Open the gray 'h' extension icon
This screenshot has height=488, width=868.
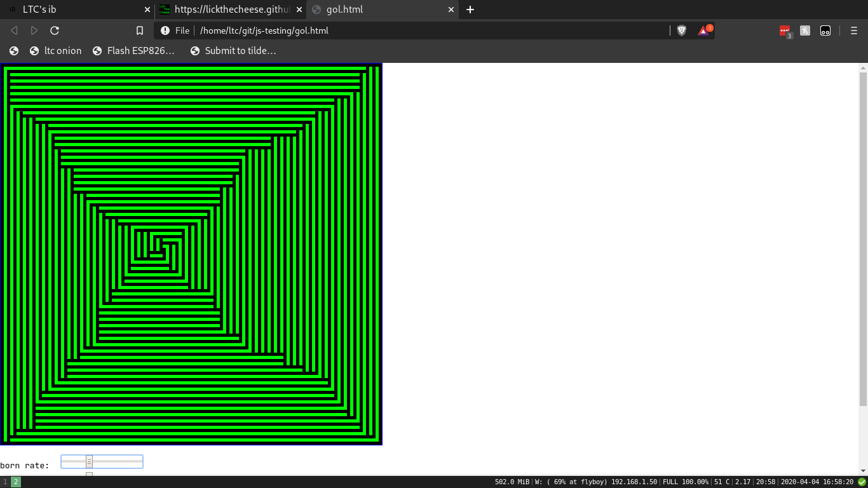coord(805,30)
